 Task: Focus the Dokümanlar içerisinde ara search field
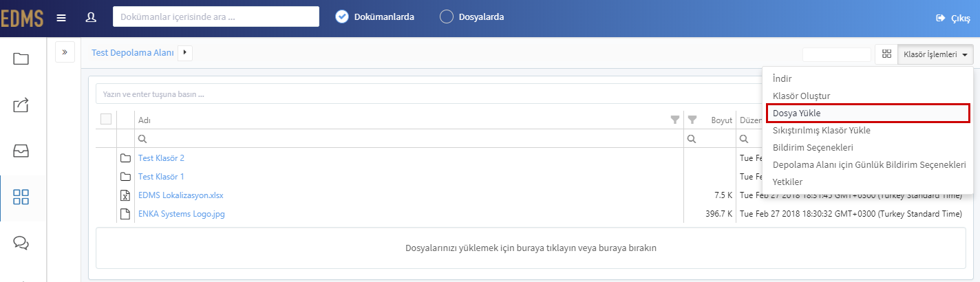(216, 17)
